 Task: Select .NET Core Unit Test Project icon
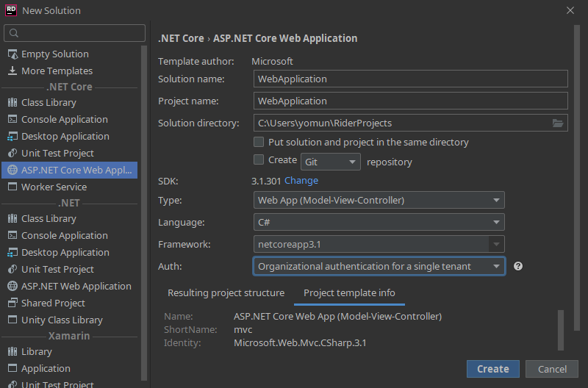[x=12, y=153]
